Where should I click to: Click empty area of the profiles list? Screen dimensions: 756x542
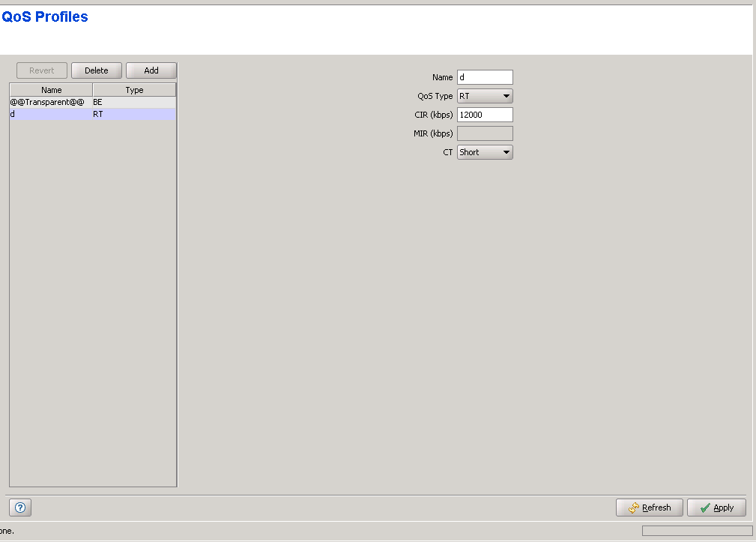[x=93, y=300]
